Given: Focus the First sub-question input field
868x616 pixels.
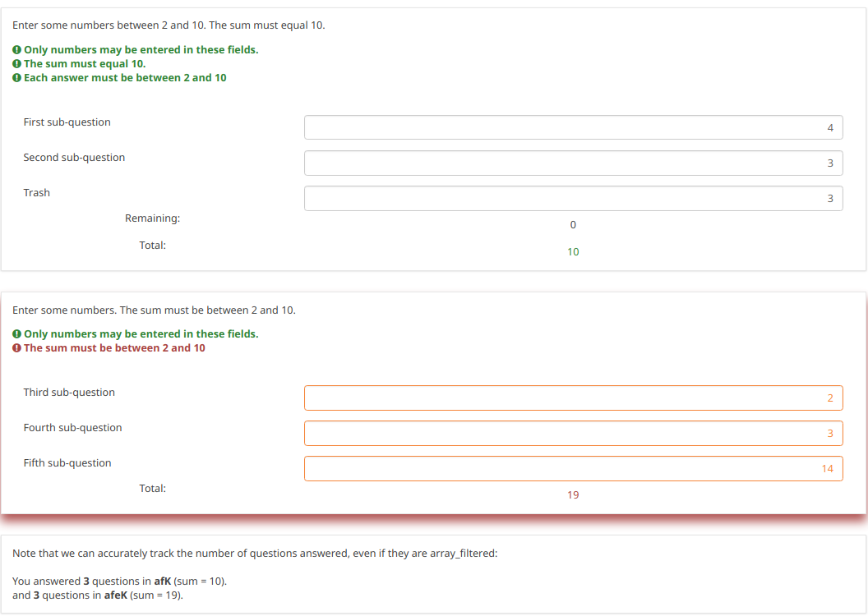Looking at the screenshot, I should pyautogui.click(x=573, y=127).
